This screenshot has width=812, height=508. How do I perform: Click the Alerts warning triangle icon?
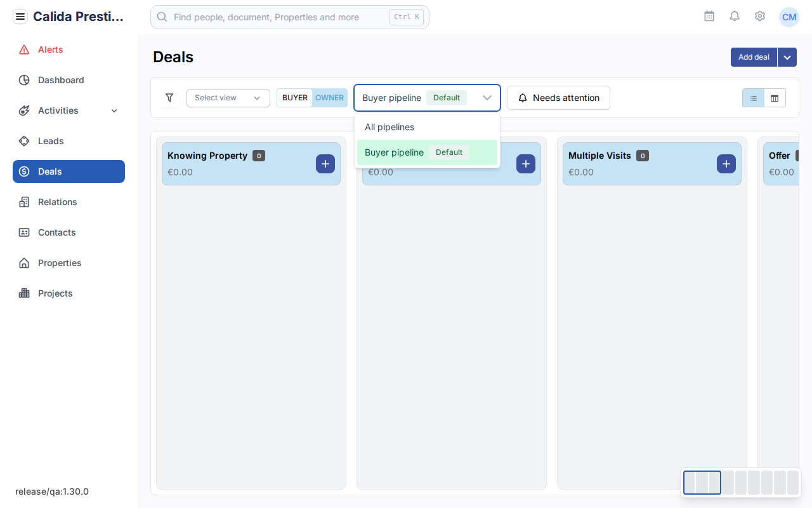coord(24,50)
